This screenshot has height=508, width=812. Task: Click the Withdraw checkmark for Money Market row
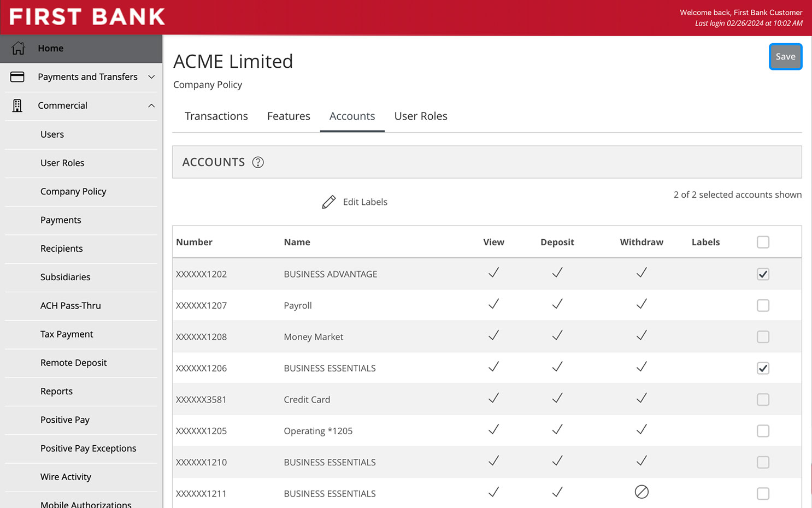tap(642, 335)
